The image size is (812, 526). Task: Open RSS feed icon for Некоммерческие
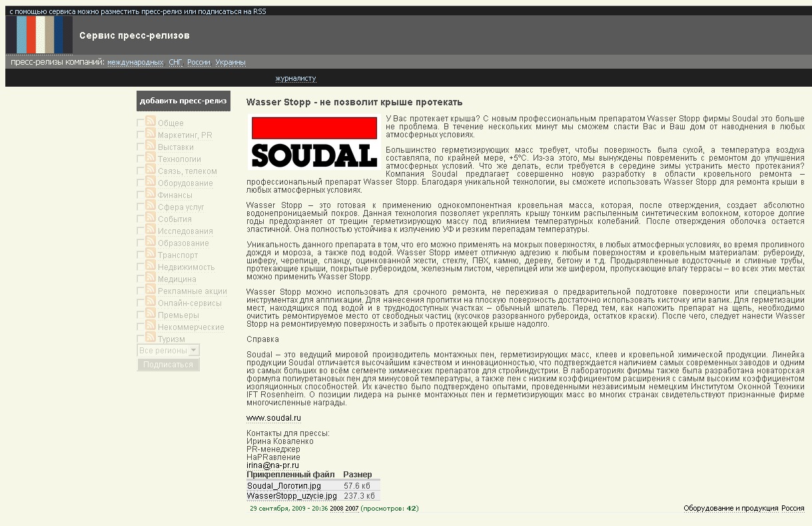[x=151, y=326]
